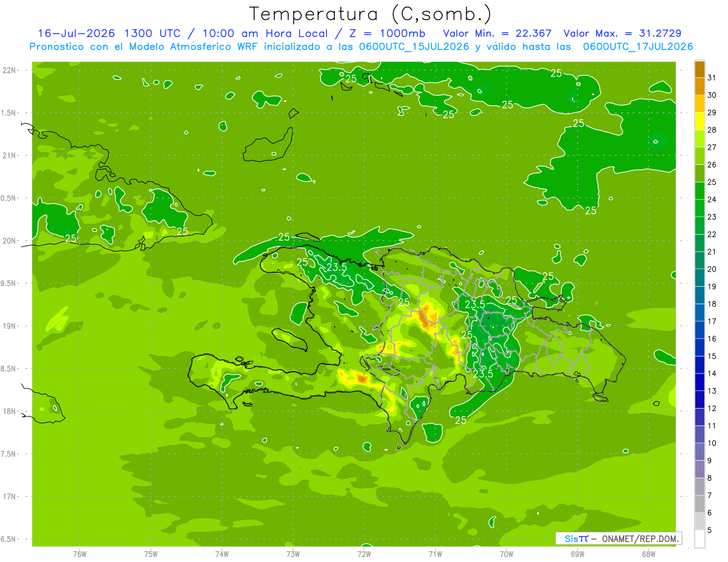Click the "20" colorbar scale label

tap(712, 269)
